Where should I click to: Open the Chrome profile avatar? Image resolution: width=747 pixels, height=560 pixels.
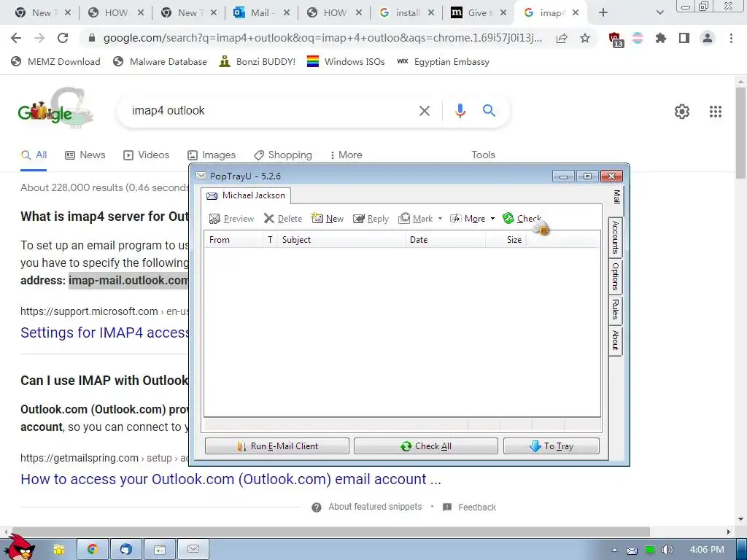[708, 38]
